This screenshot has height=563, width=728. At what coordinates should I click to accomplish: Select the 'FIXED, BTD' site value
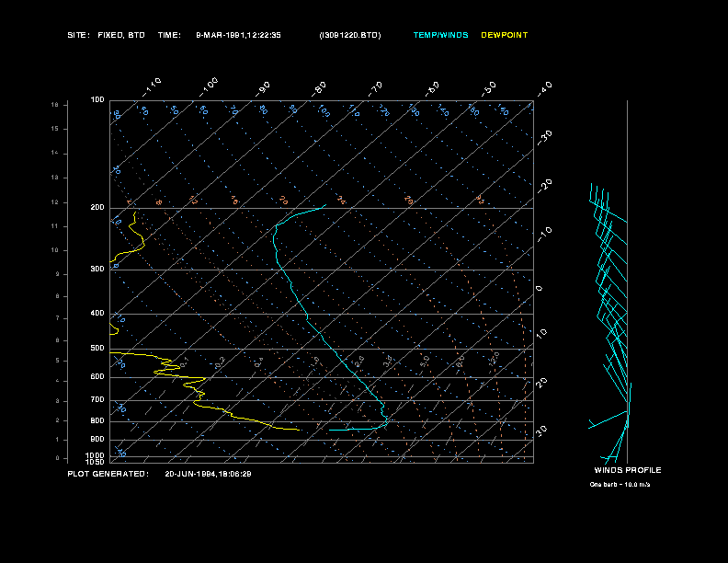[121, 35]
